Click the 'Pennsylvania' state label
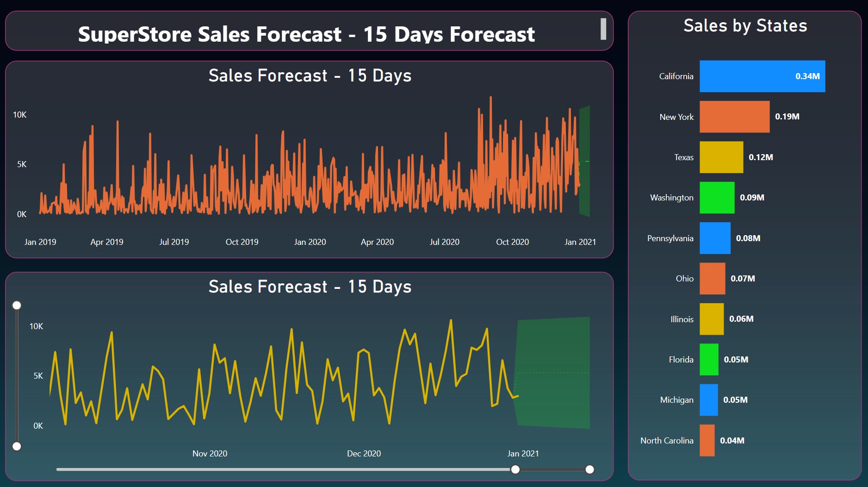Viewport: 868px width, 487px height. [670, 238]
